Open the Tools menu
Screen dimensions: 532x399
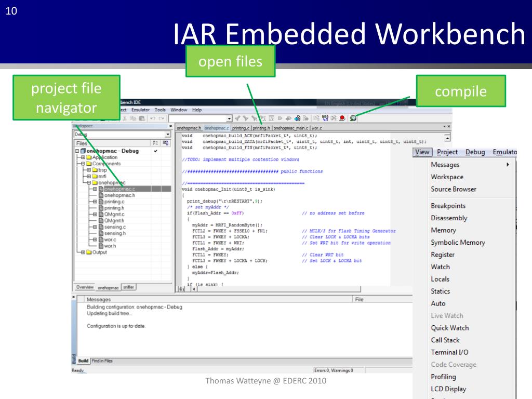pyautogui.click(x=160, y=110)
